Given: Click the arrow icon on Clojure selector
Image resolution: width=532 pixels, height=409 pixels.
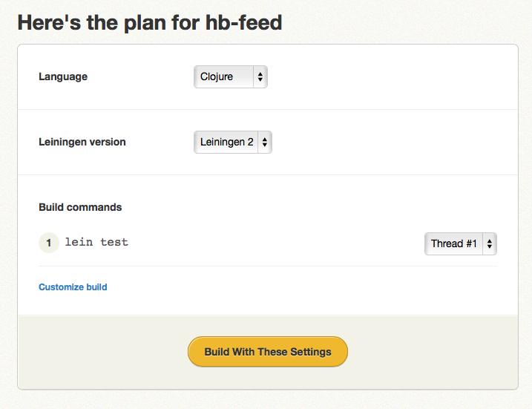Looking at the screenshot, I should click(x=260, y=77).
